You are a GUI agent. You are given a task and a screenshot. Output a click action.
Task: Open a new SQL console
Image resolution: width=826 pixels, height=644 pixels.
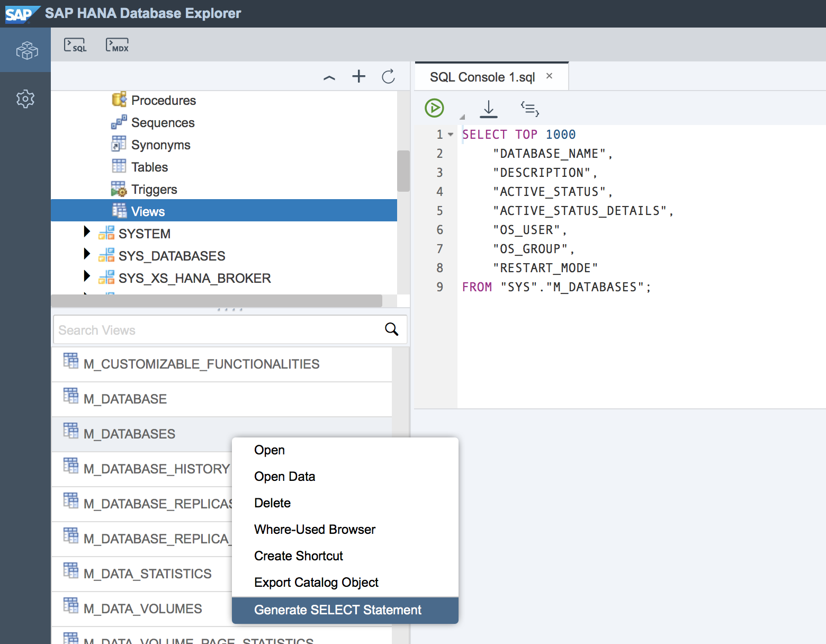(75, 44)
